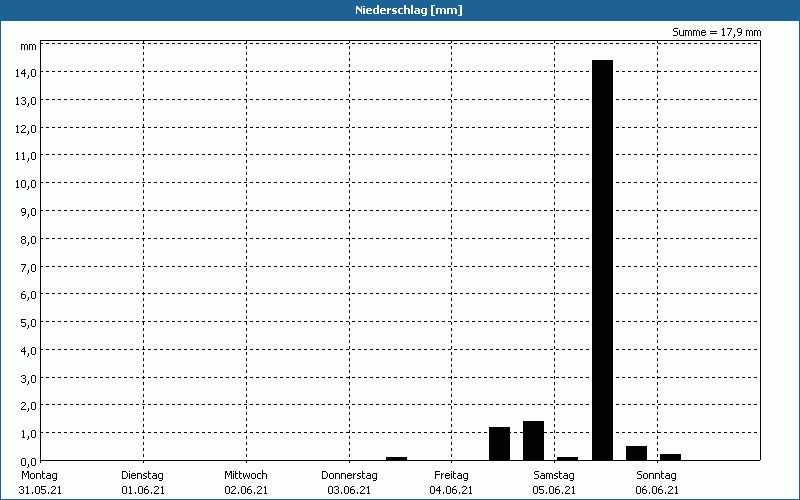The width and height of the screenshot is (800, 500).
Task: Click the date 31.05.21
Action: (40, 490)
